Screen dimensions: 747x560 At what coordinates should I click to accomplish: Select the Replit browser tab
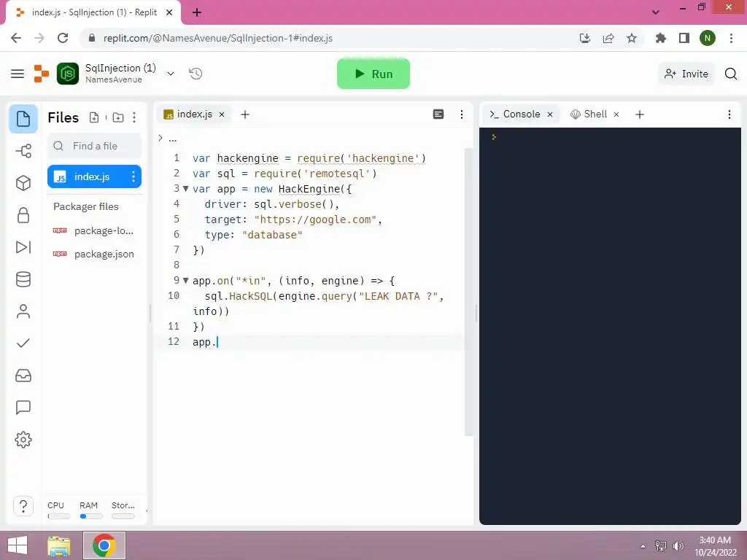[x=94, y=12]
